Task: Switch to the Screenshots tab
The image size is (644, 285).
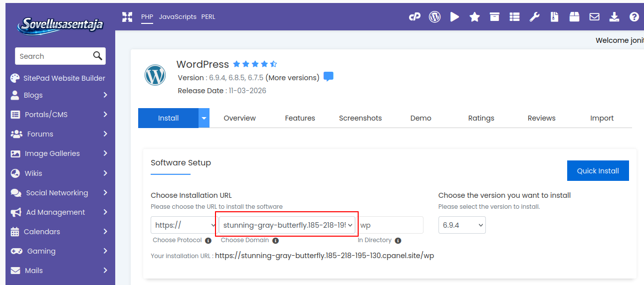Action: click(x=360, y=118)
